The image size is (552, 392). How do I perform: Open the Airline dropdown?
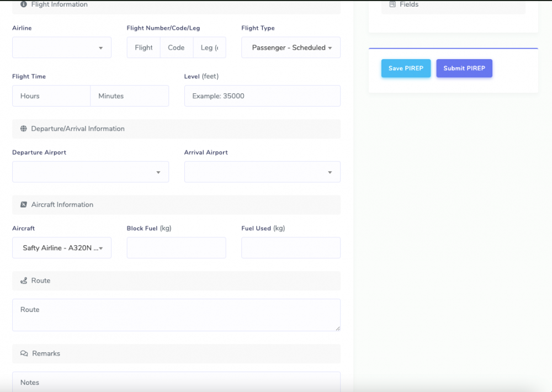click(x=62, y=48)
